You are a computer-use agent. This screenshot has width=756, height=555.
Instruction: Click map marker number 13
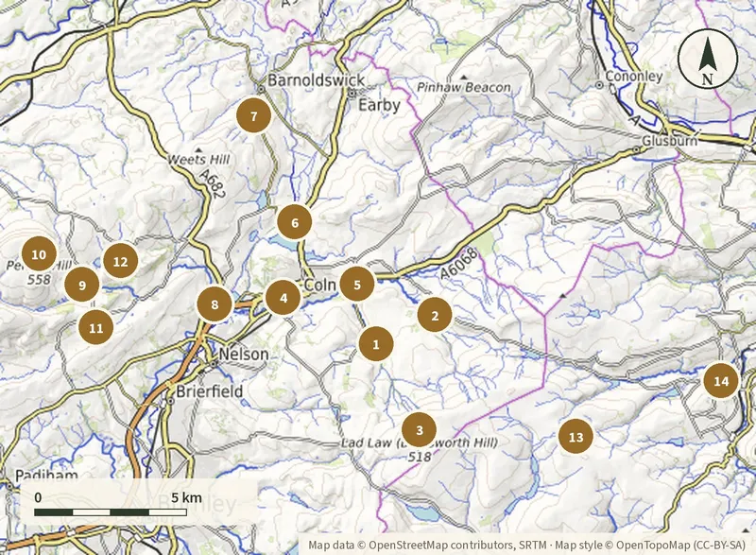576,437
